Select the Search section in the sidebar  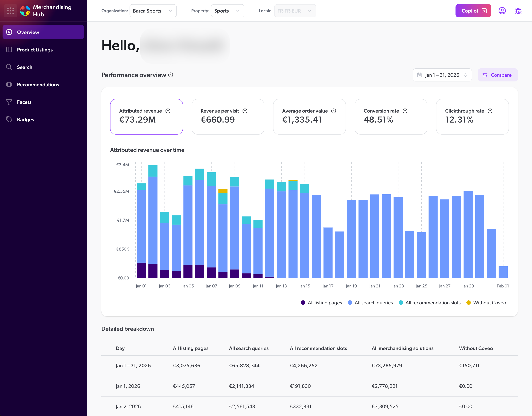click(x=25, y=67)
